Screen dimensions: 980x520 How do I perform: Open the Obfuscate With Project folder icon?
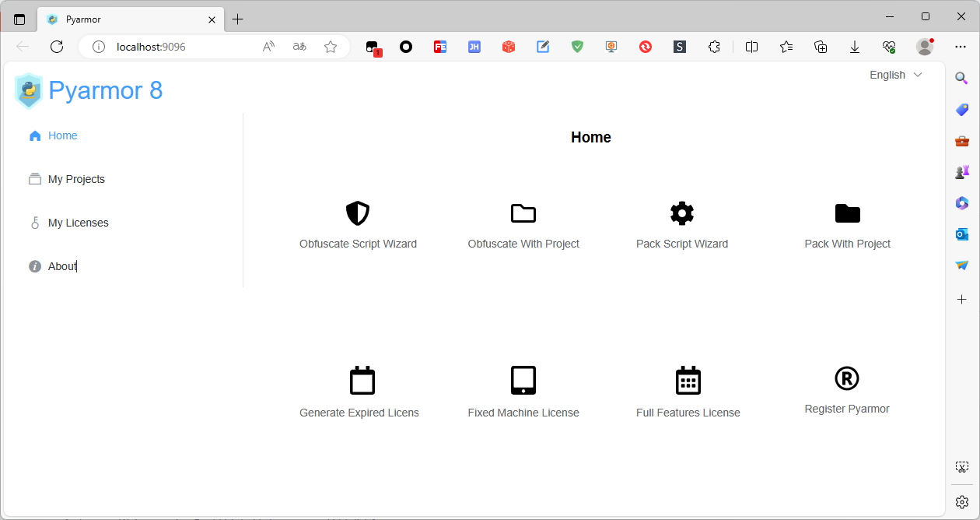pyautogui.click(x=523, y=213)
